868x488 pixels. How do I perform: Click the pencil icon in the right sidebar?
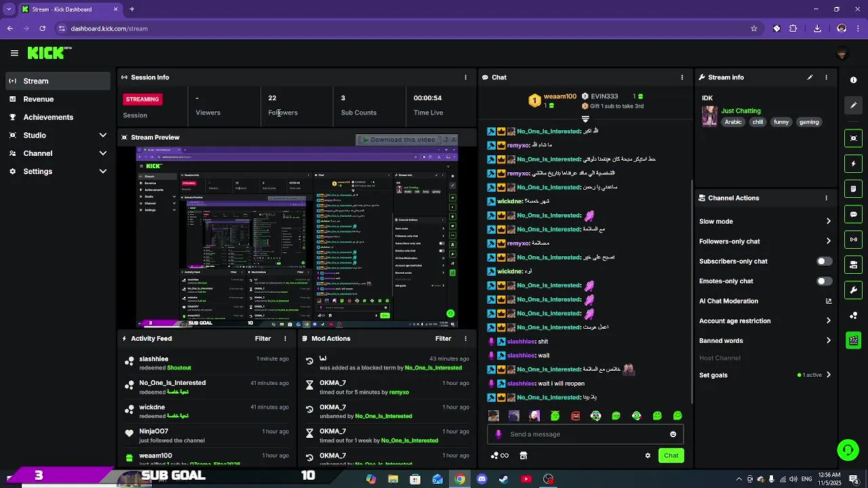point(853,105)
